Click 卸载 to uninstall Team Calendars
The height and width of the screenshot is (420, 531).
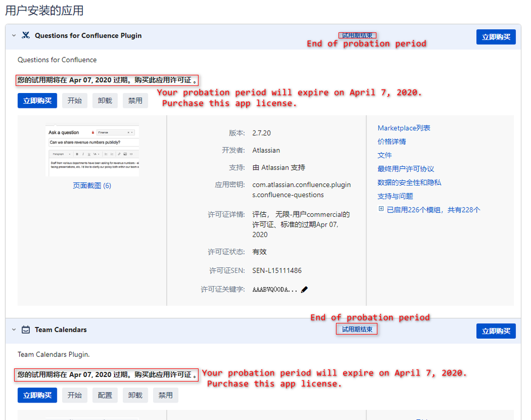(135, 395)
